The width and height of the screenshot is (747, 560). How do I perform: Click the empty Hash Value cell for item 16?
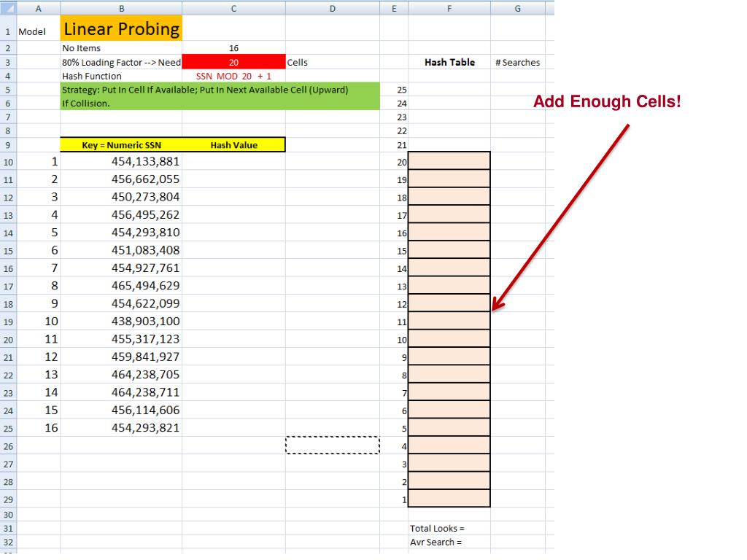[234, 427]
